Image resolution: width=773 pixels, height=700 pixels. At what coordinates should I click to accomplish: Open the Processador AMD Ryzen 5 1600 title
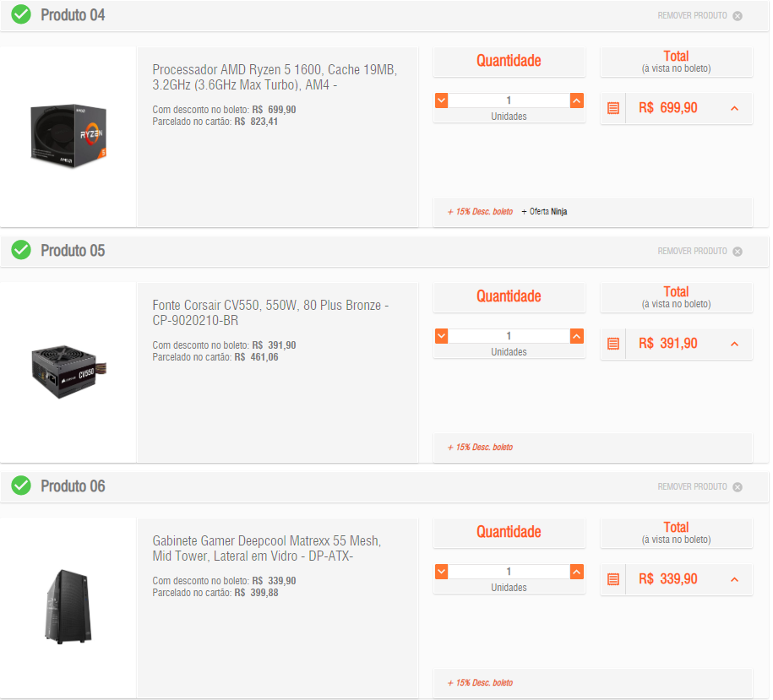click(x=275, y=78)
